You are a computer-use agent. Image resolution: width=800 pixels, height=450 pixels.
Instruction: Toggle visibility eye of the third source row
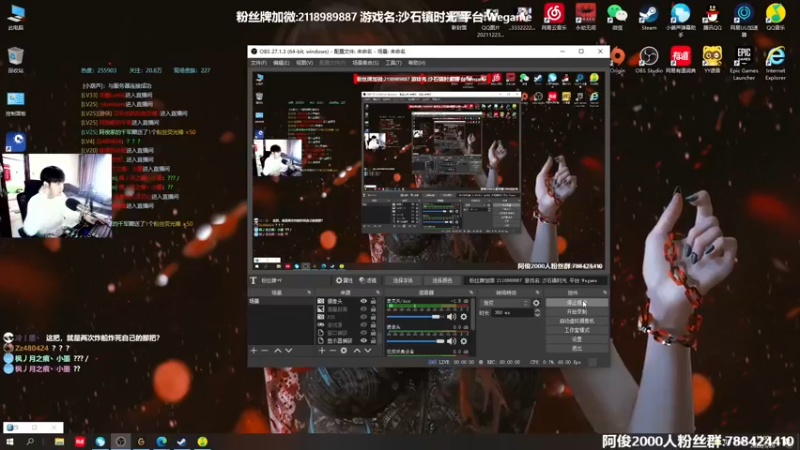tap(363, 317)
